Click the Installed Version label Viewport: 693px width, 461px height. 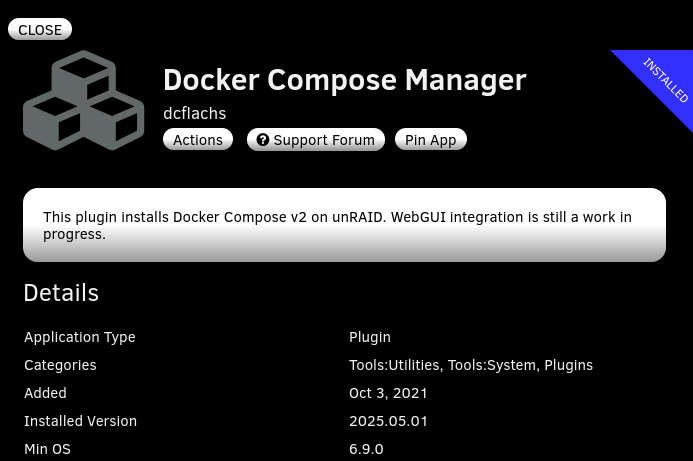(80, 421)
